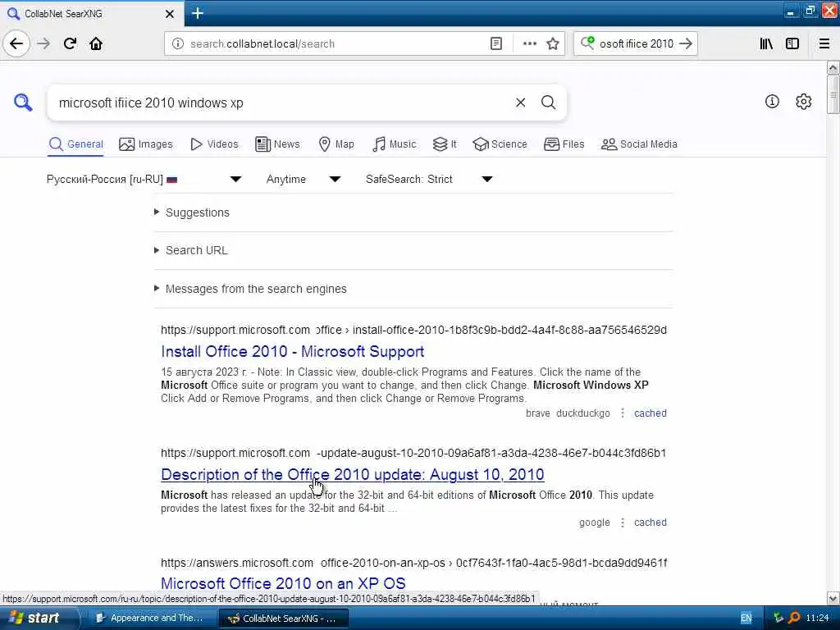Viewport: 840px width, 630px height.
Task: Switch to the Images category
Action: coord(146,144)
